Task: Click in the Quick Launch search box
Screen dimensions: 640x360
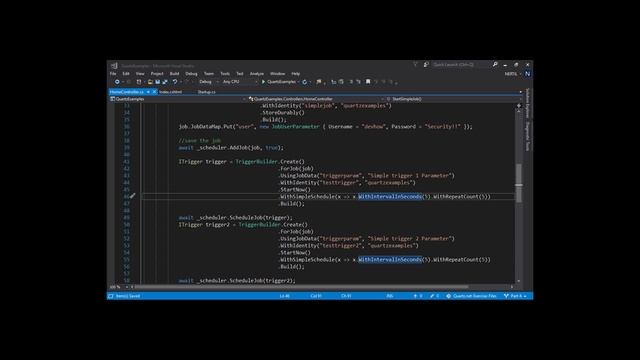Action: point(460,64)
